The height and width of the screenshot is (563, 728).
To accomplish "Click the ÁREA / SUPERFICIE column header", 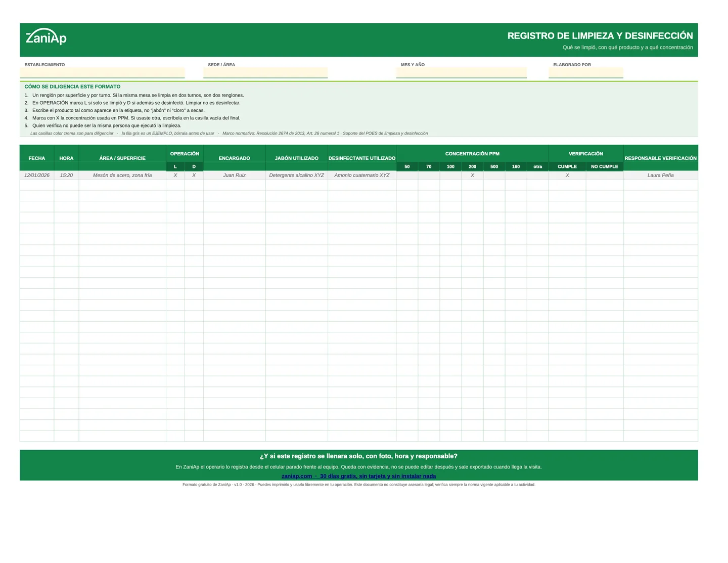I will [x=122, y=158].
